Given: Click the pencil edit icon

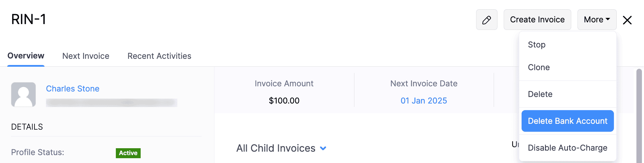Looking at the screenshot, I should point(486,20).
